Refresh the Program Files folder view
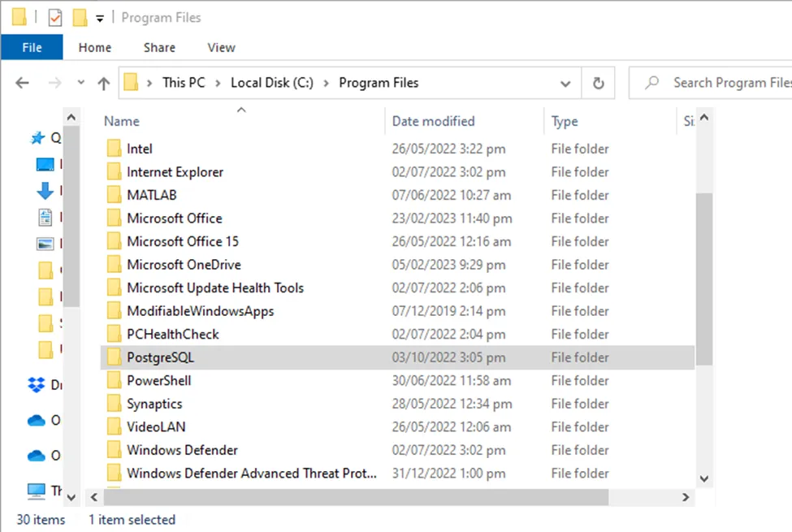The width and height of the screenshot is (792, 532). click(x=599, y=83)
